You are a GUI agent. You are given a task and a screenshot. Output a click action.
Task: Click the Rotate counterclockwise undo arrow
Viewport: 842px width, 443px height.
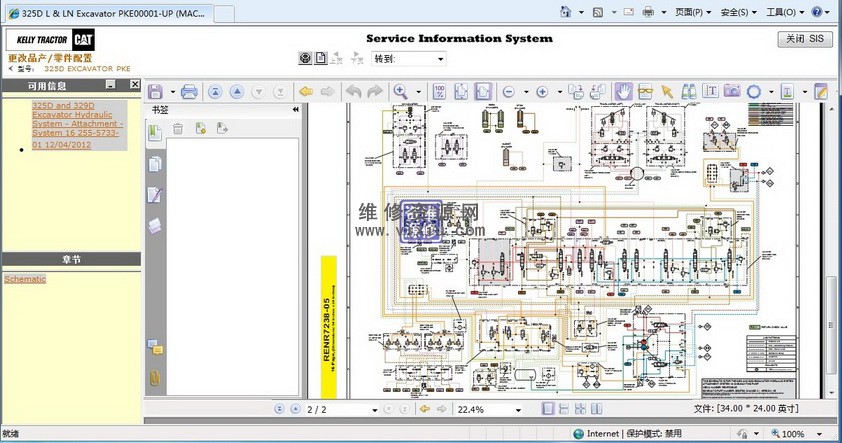click(x=353, y=92)
